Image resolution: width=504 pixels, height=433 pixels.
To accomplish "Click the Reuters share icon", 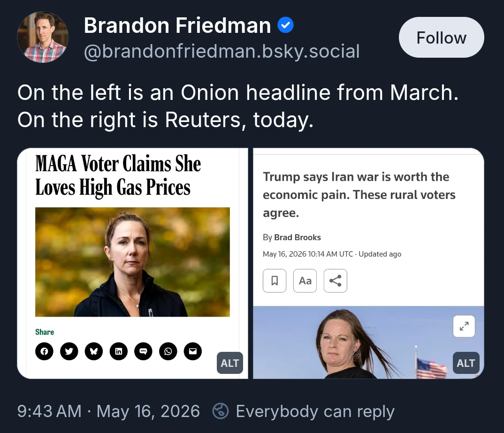I will tap(335, 281).
